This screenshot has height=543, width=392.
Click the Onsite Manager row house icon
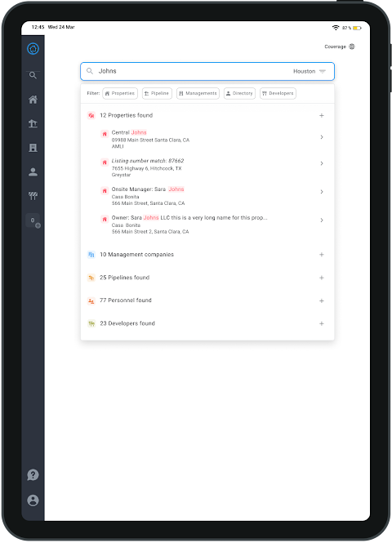(105, 191)
